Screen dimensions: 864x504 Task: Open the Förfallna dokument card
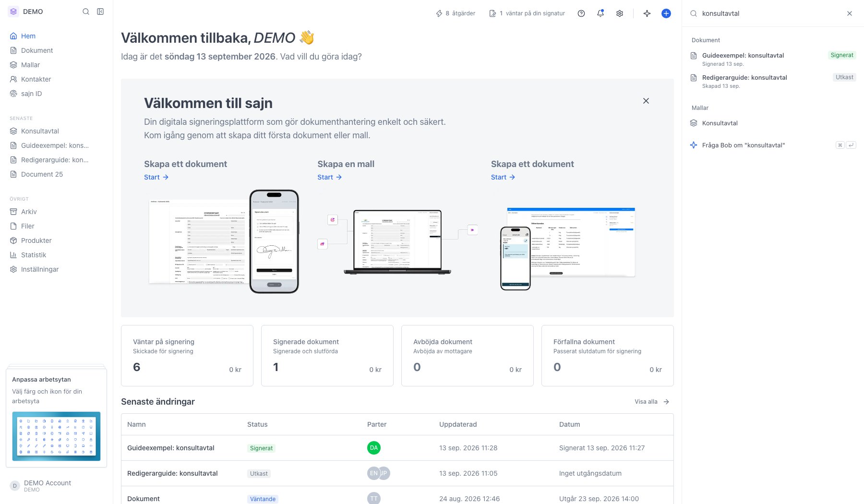608,356
